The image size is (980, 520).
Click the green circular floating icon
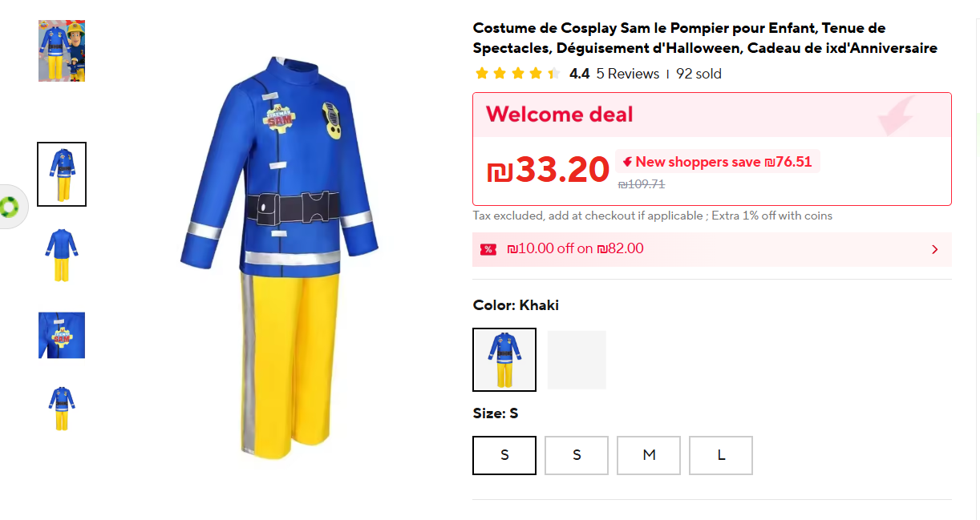[10, 207]
